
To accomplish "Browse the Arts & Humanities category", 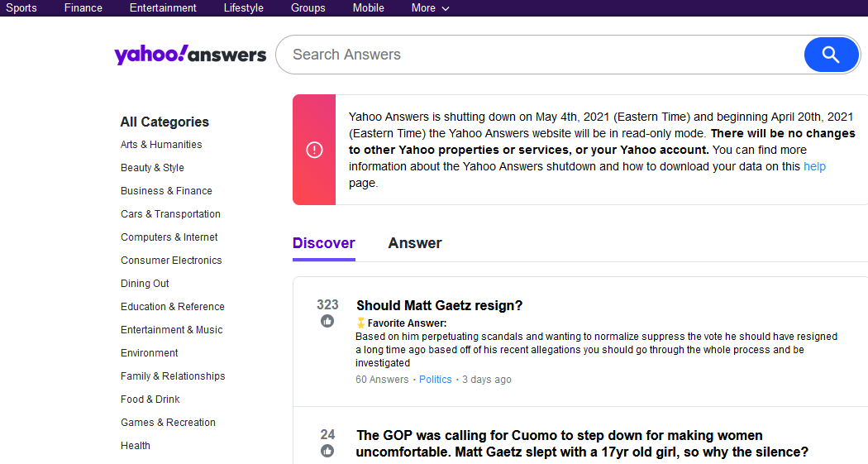I will pyautogui.click(x=161, y=145).
